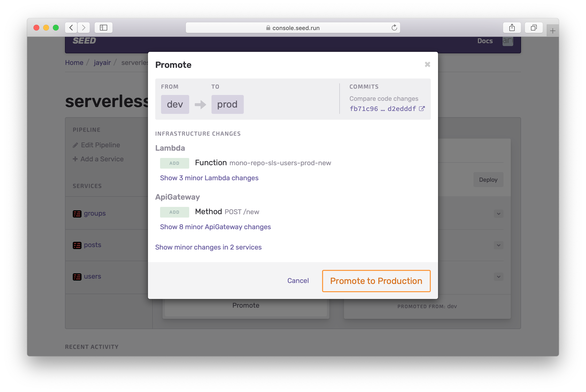The height and width of the screenshot is (392, 586).
Task: Expand Show 8 minor ApiGateway changes
Action: (x=215, y=227)
